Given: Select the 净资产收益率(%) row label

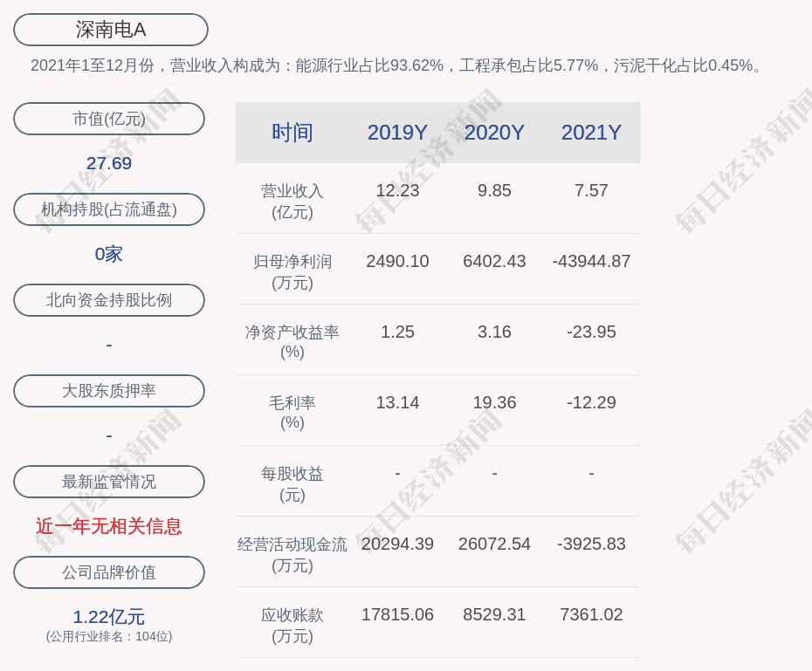Looking at the screenshot, I should [292, 342].
